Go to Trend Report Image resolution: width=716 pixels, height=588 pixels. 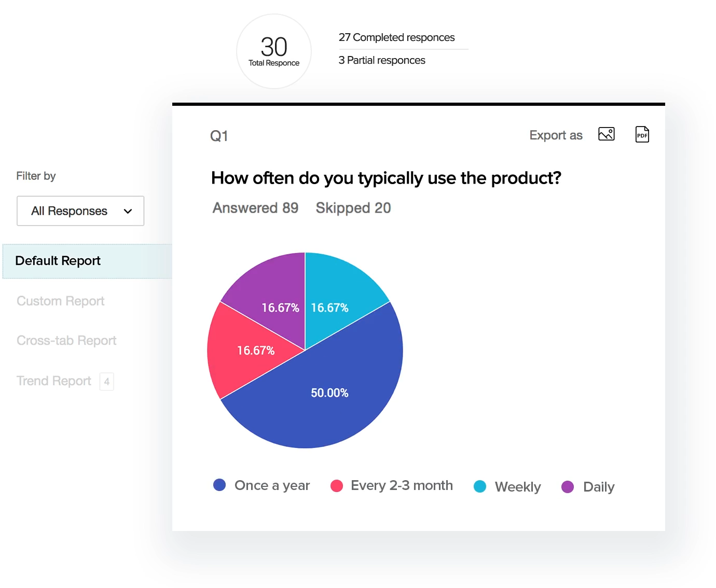point(54,381)
